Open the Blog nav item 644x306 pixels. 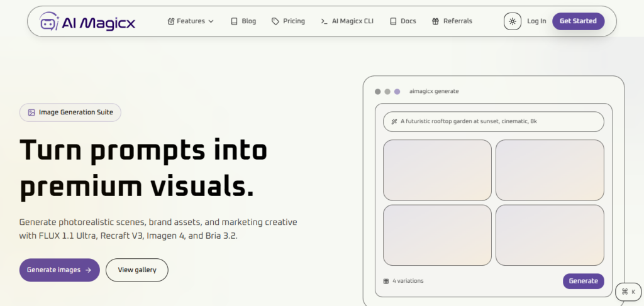click(243, 21)
